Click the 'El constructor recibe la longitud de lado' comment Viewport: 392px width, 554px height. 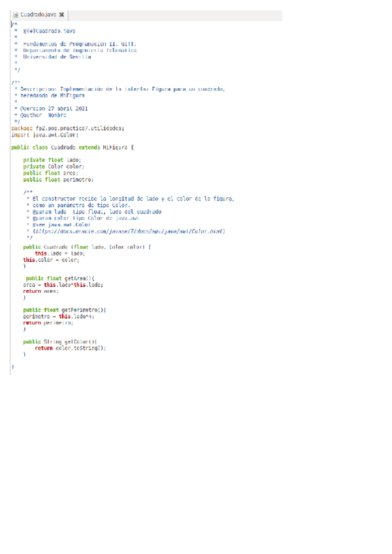pyautogui.click(x=133, y=199)
